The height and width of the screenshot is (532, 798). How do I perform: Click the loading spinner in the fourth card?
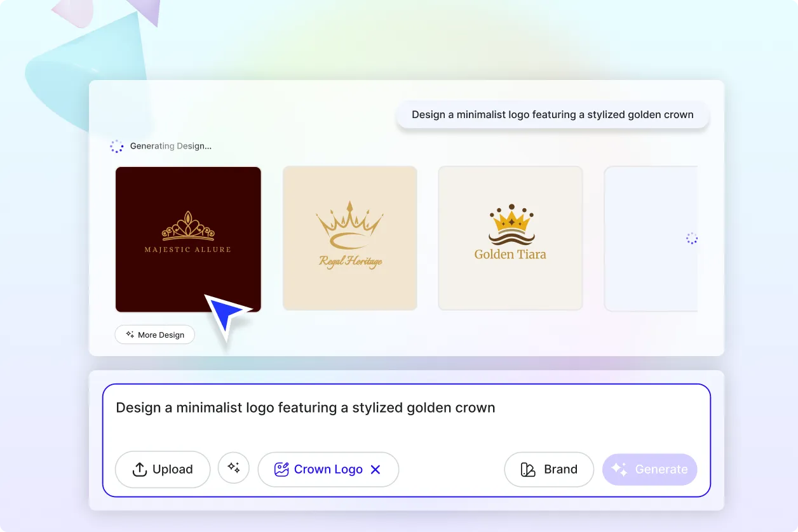point(692,239)
